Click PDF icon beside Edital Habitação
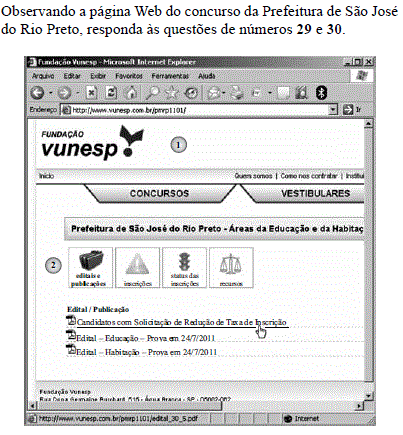Image resolution: width=403 pixels, height=435 pixels. point(71,349)
